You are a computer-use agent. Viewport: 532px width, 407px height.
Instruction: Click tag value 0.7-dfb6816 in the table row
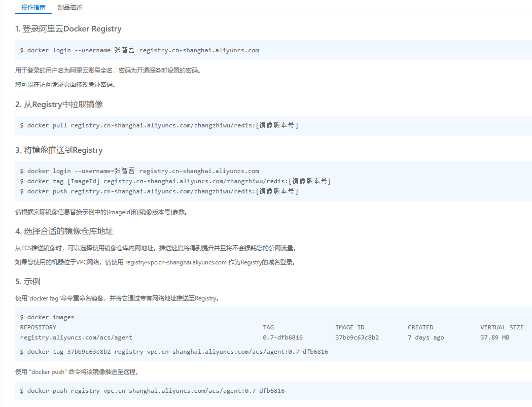[x=282, y=337]
